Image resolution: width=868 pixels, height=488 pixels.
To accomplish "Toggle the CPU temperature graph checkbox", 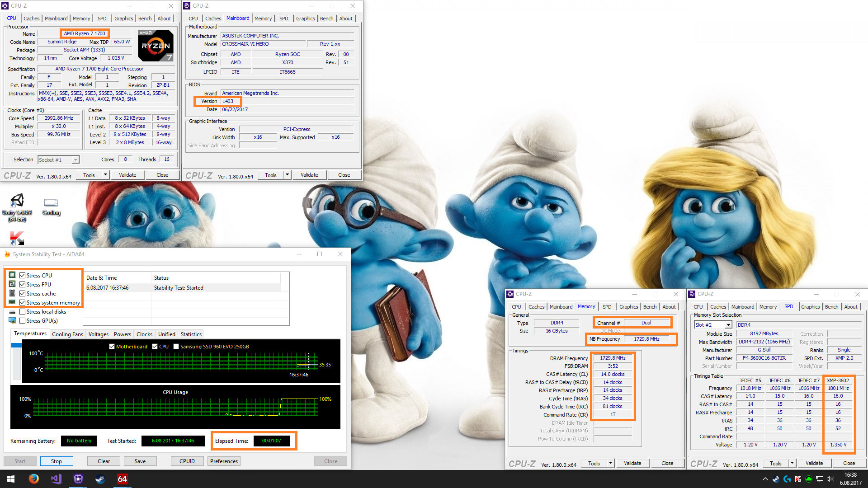I will [x=155, y=347].
